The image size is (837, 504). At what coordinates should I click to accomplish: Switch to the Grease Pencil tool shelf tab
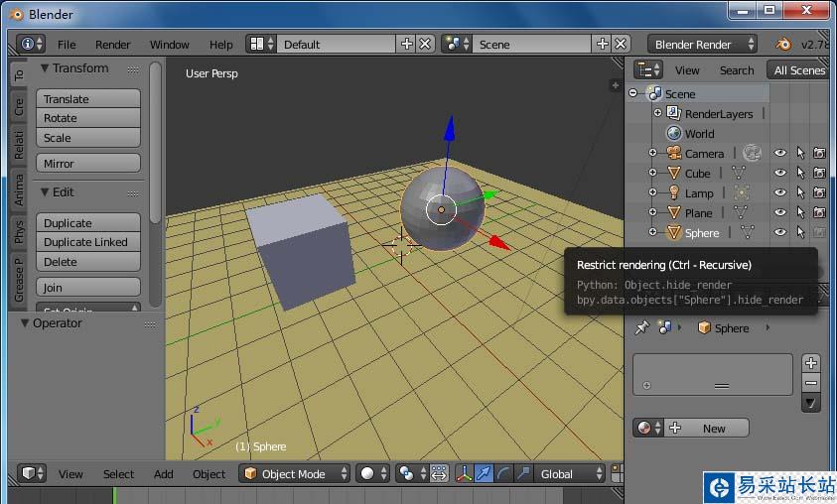19,280
